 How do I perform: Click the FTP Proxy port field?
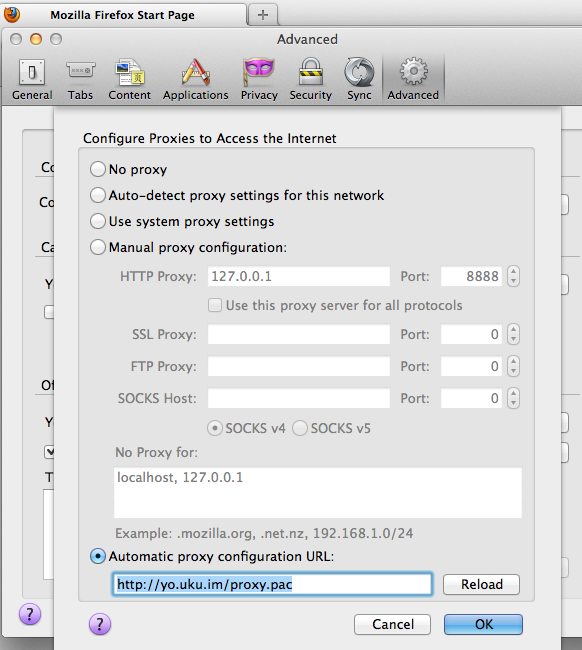pyautogui.click(x=471, y=366)
